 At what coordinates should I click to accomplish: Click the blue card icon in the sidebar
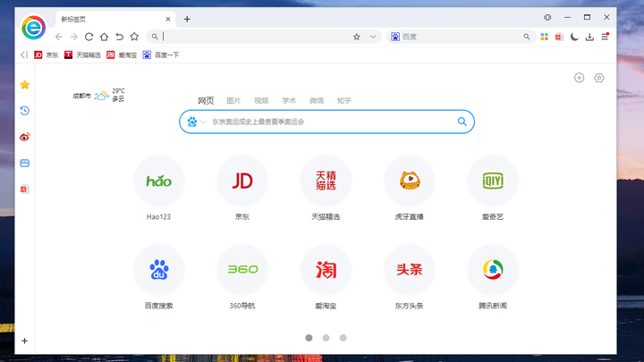25,163
